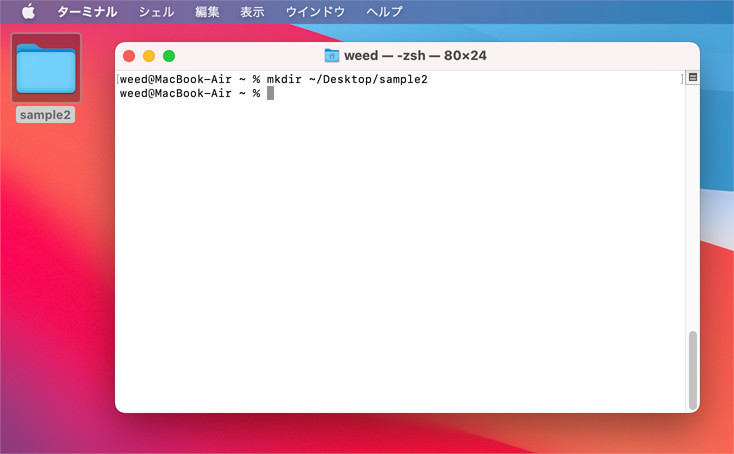Open the ヘルプ menu
Image resolution: width=734 pixels, height=454 pixels.
(x=384, y=12)
